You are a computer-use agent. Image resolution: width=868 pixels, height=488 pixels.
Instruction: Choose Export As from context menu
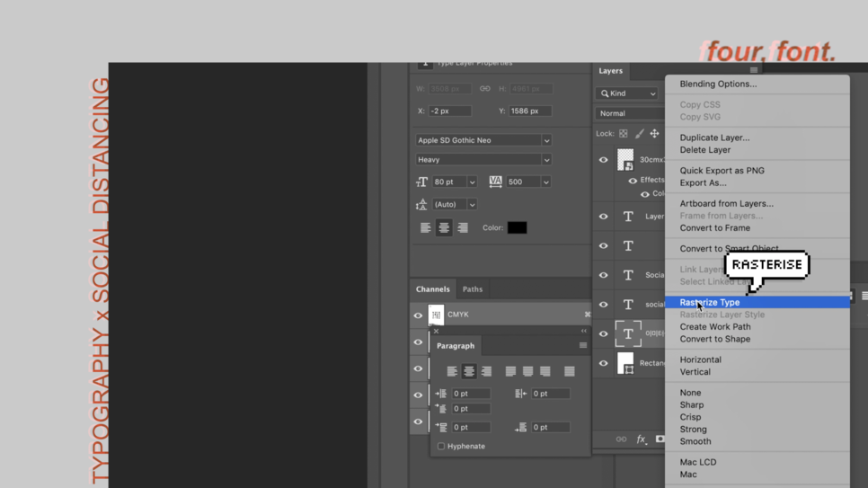click(x=703, y=182)
